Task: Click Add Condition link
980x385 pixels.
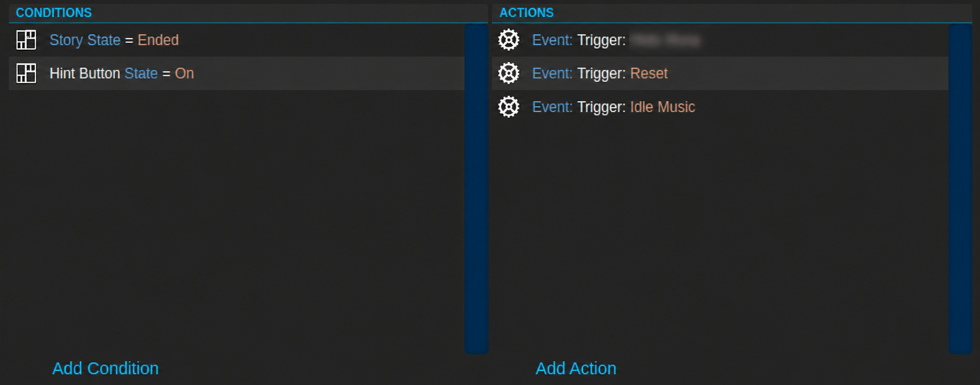Action: click(105, 368)
